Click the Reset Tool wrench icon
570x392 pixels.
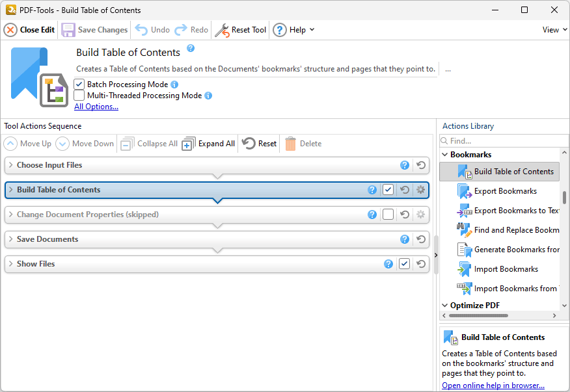[x=222, y=30]
